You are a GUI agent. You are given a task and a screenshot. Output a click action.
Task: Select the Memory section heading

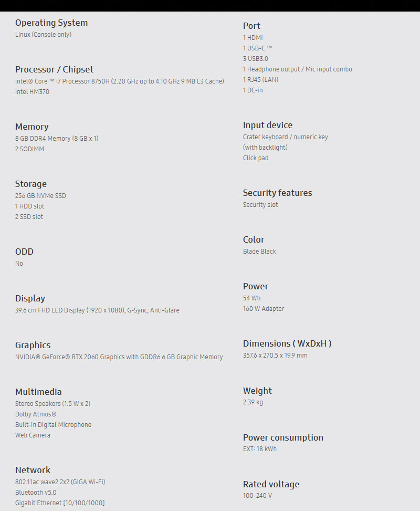31,127
